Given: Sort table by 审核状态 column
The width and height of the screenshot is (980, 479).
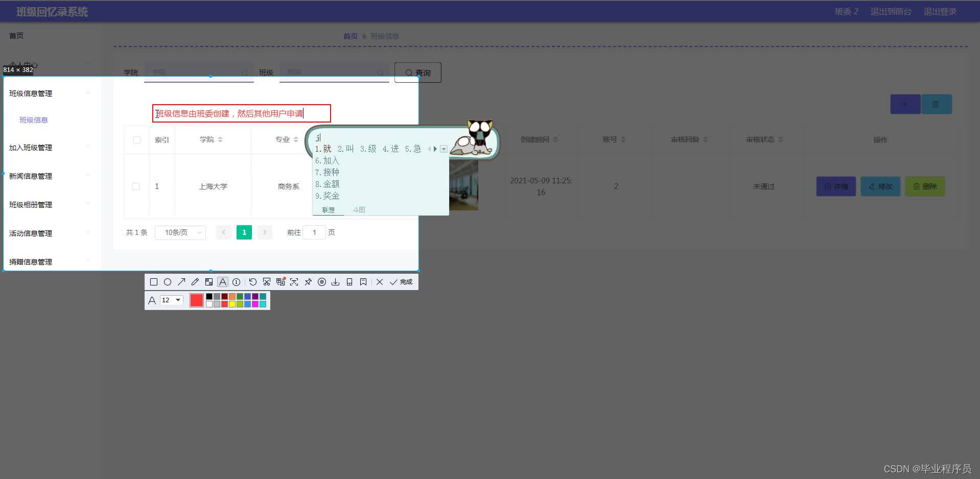Looking at the screenshot, I should click(x=781, y=139).
